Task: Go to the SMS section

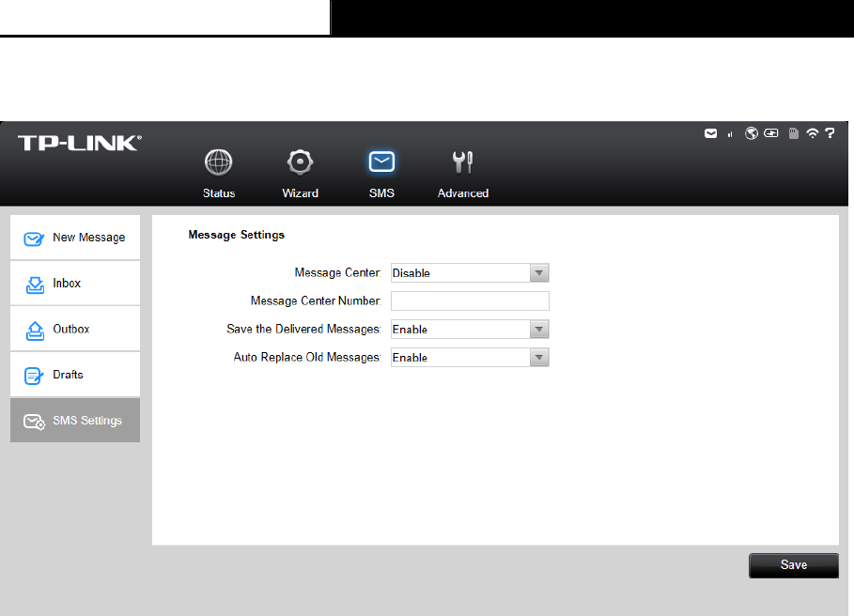Action: [x=381, y=174]
